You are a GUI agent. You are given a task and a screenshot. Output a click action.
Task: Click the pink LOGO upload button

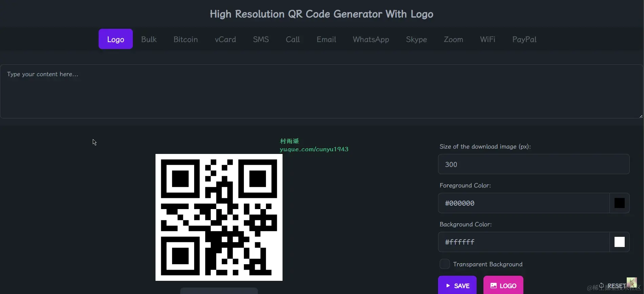pos(503,285)
